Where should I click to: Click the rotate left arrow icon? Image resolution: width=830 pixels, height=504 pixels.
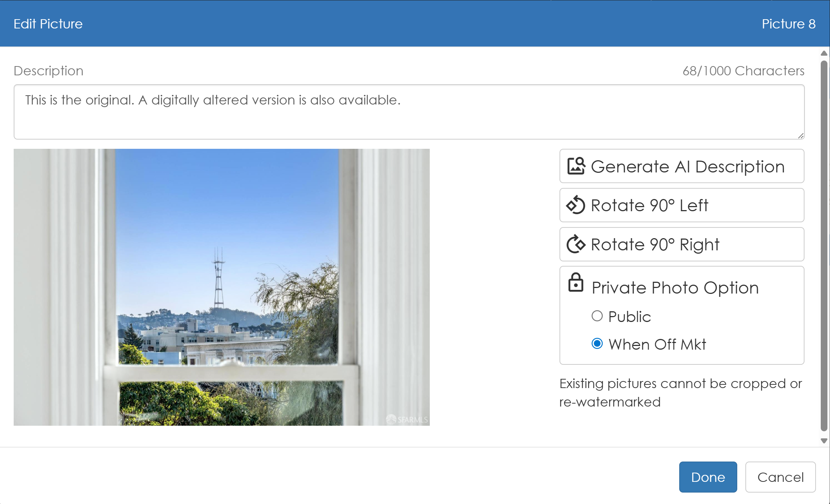click(x=576, y=205)
